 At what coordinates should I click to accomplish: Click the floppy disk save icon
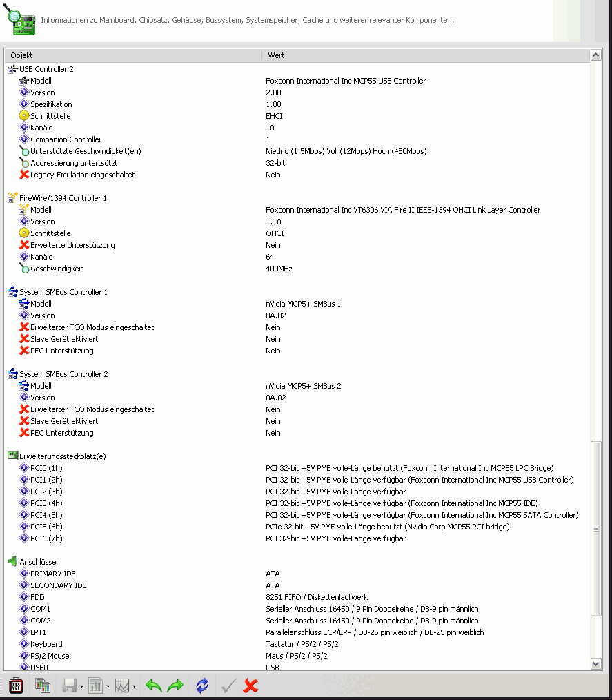point(69,686)
